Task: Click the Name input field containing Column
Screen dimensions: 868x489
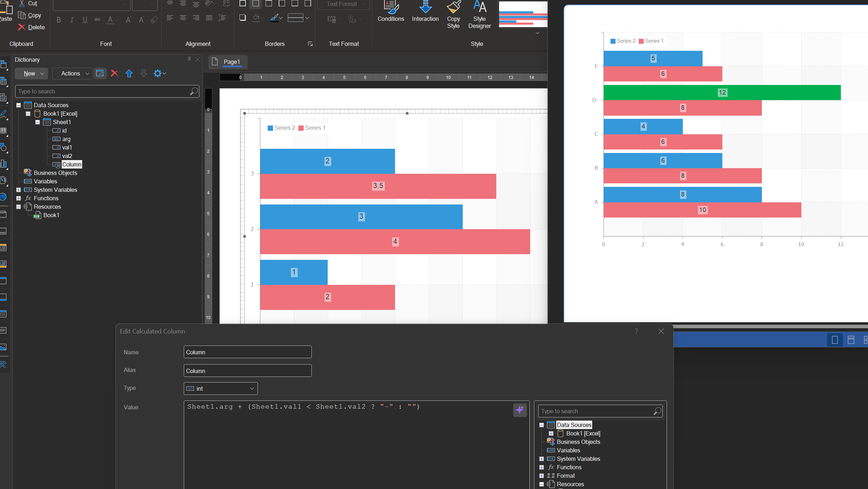Action: click(x=248, y=352)
